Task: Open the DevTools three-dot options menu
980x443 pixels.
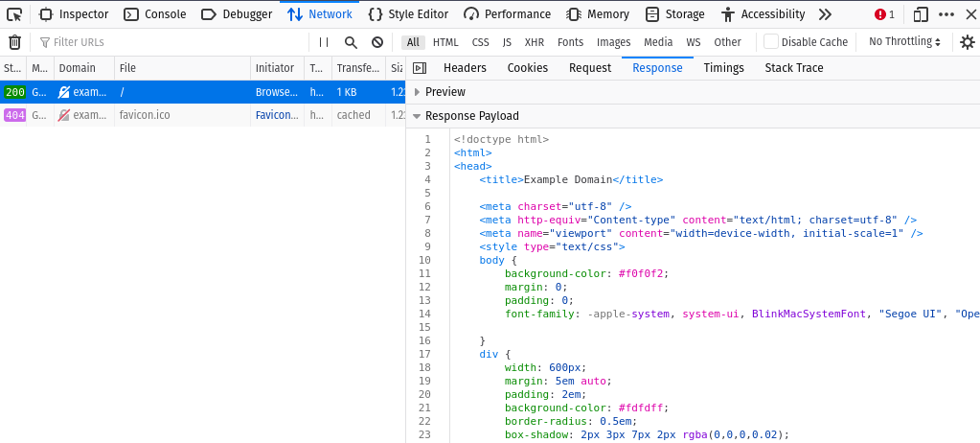Action: click(x=946, y=14)
